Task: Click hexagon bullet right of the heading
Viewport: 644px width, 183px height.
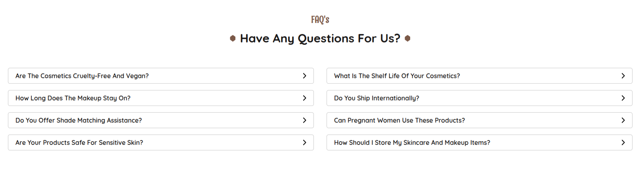Action: (x=407, y=39)
